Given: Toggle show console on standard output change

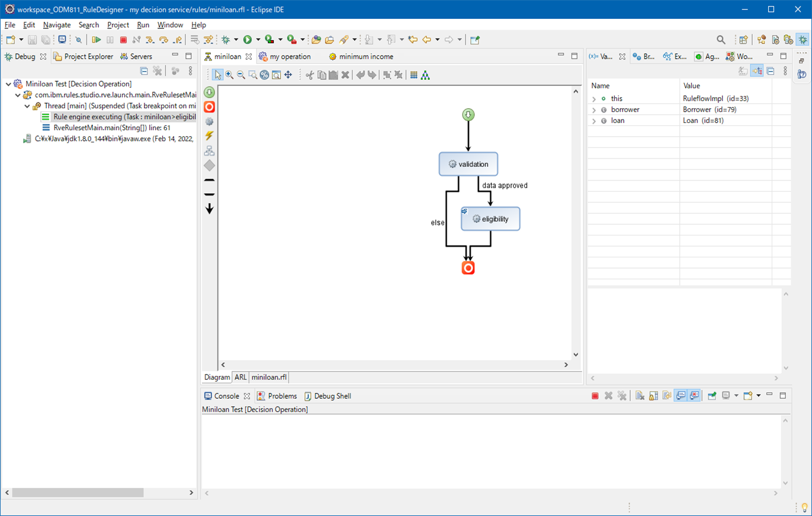Looking at the screenshot, I should pos(681,396).
